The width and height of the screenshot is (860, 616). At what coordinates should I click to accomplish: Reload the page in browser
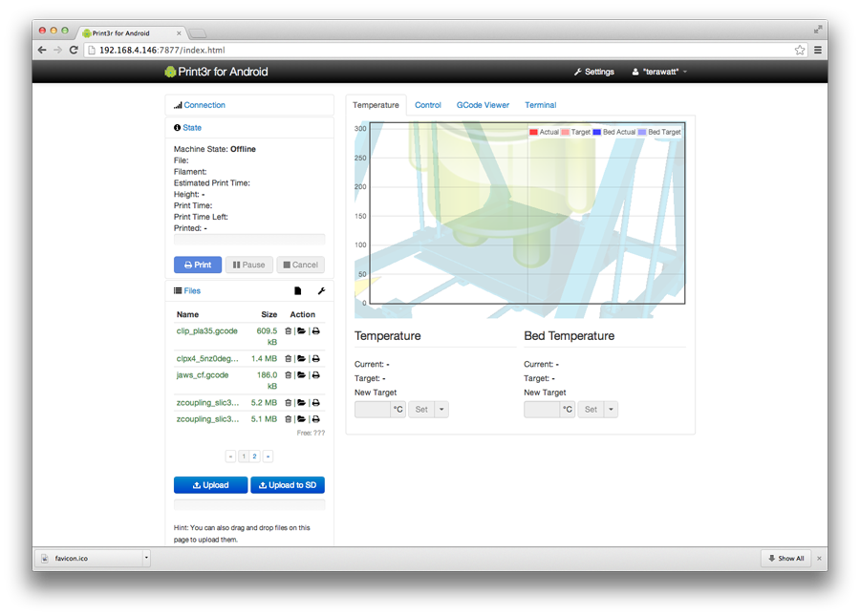click(x=74, y=50)
